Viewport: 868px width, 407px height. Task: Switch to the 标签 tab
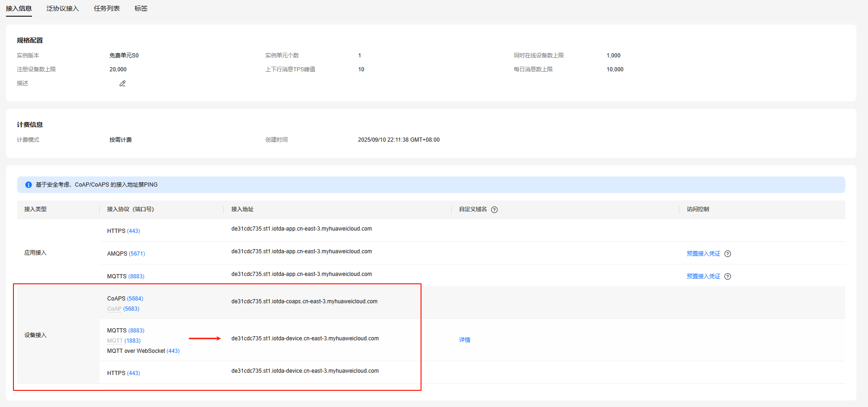pos(141,8)
